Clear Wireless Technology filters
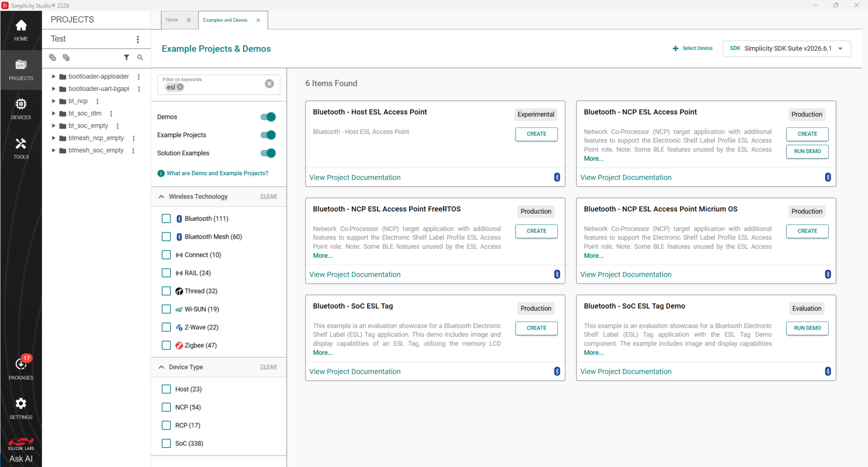The image size is (868, 467). click(269, 196)
